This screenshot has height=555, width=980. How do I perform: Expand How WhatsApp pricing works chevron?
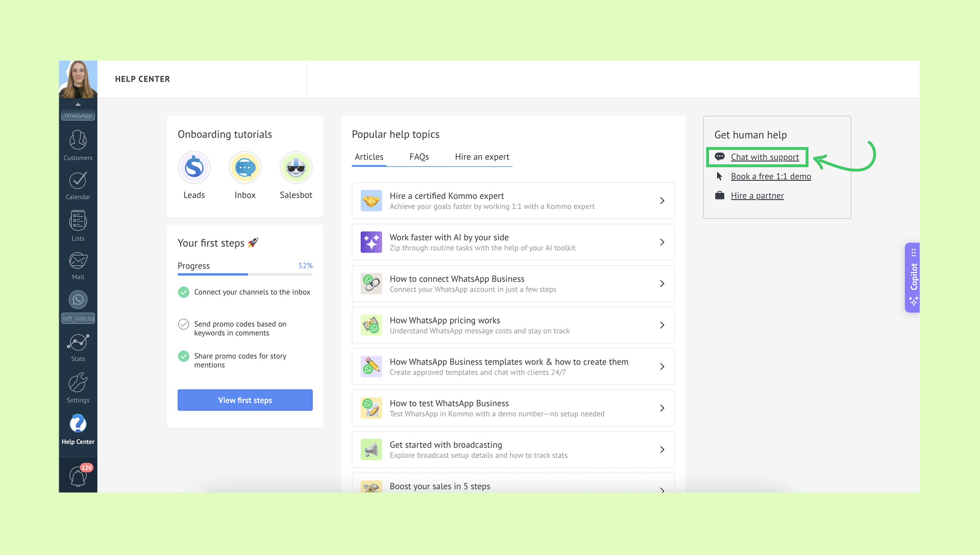pos(662,325)
